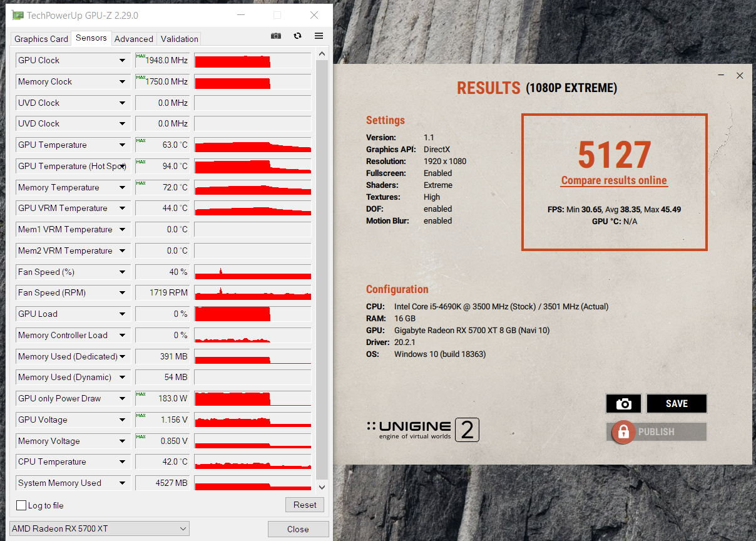Viewport: 756px width, 541px height.
Task: Open the Validation tab
Action: coord(180,39)
